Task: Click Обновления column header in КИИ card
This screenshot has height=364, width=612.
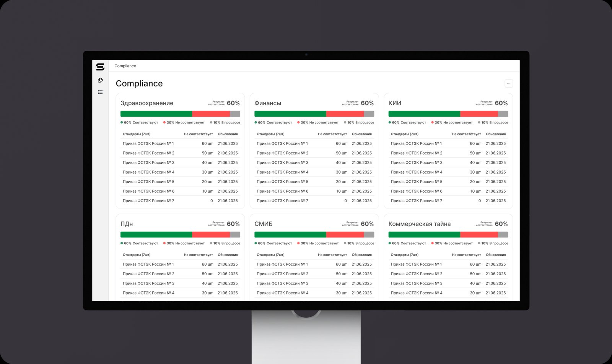Action: [x=496, y=134]
